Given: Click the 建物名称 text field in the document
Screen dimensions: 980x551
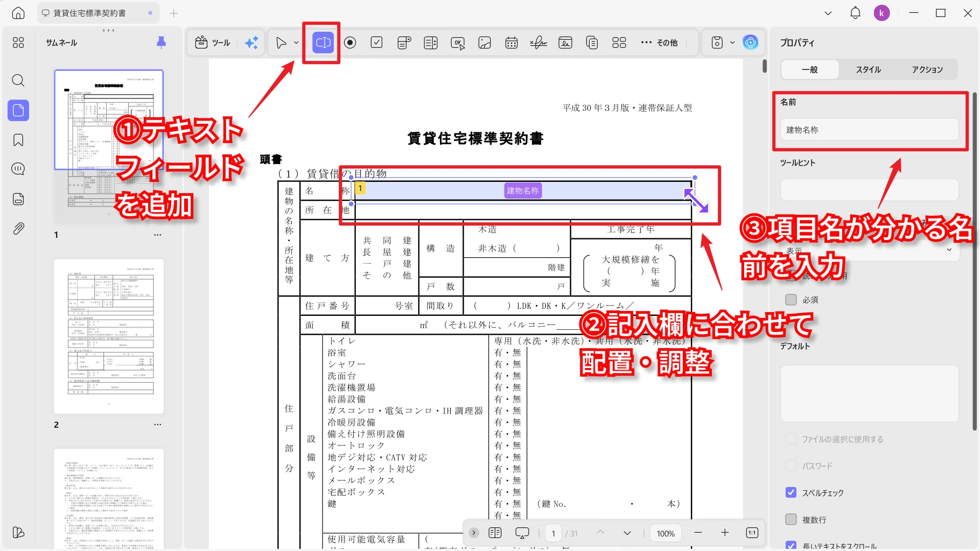Looking at the screenshot, I should (522, 190).
